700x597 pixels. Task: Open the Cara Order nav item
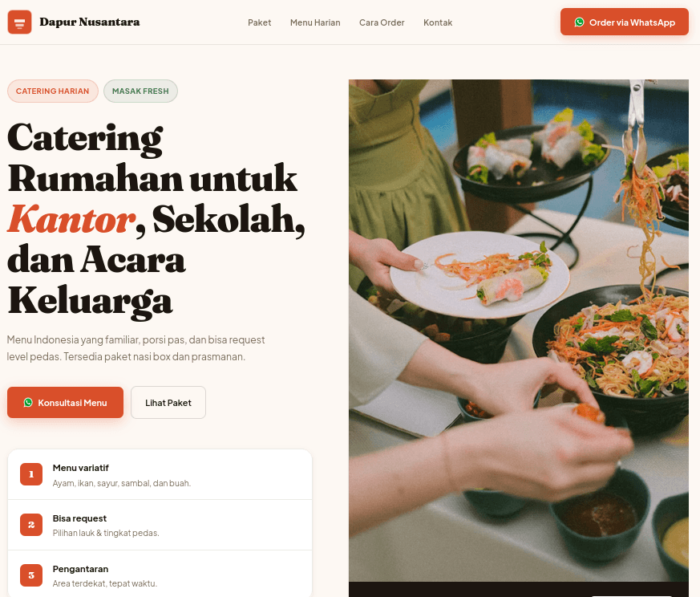(382, 22)
